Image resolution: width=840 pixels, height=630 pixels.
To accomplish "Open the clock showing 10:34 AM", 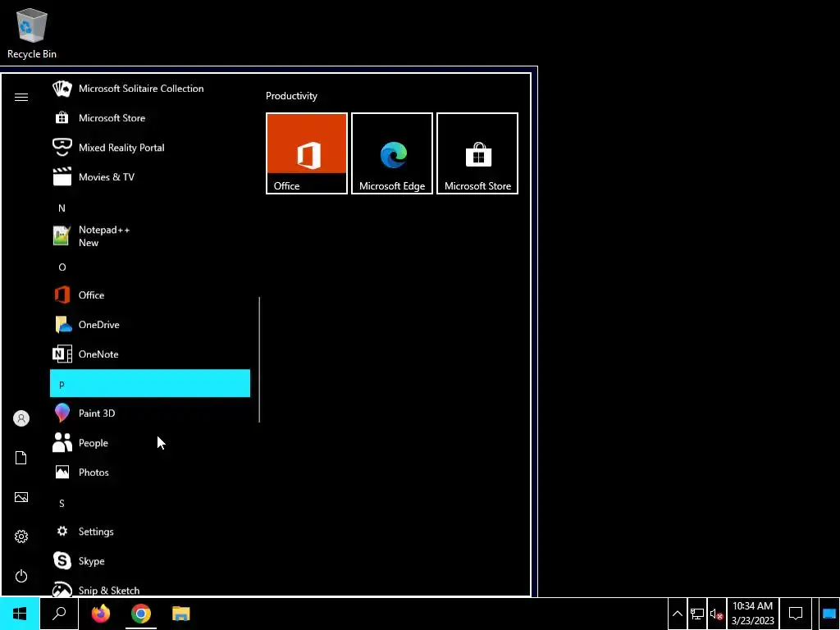I will [x=753, y=614].
